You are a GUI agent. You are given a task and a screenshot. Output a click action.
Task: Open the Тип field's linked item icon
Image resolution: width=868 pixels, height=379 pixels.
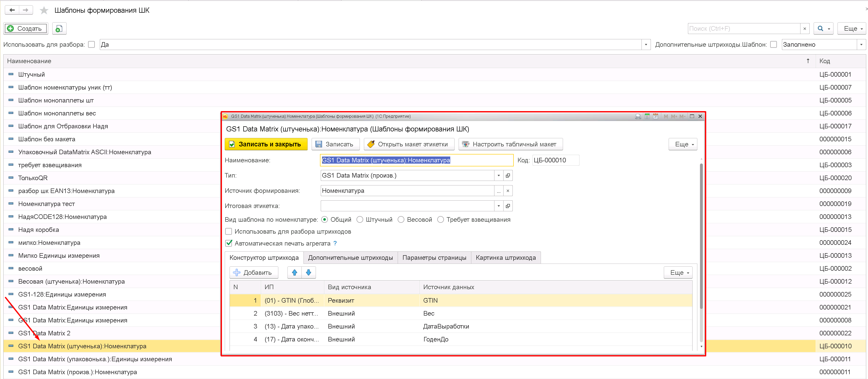click(x=508, y=175)
